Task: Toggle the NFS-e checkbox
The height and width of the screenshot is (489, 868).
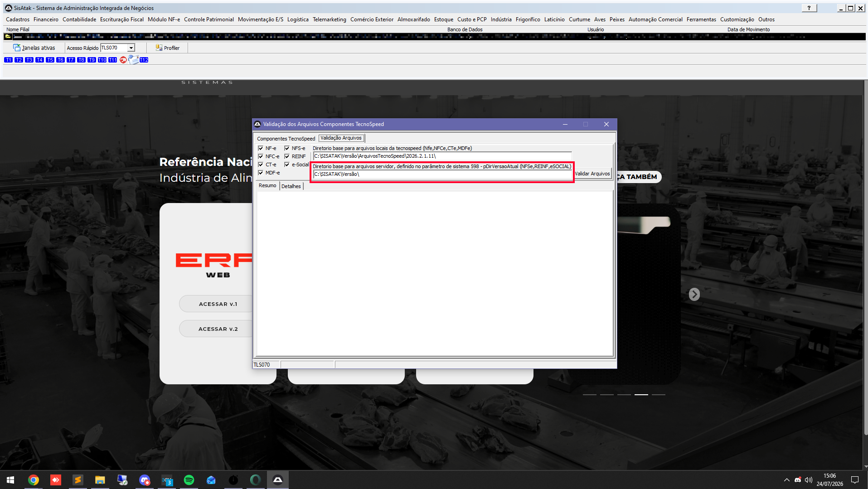Action: tap(287, 148)
